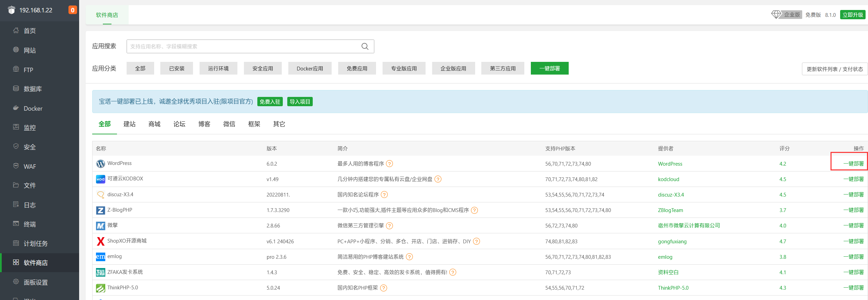
Task: Click the 终端 terminal icon
Action: (16, 224)
